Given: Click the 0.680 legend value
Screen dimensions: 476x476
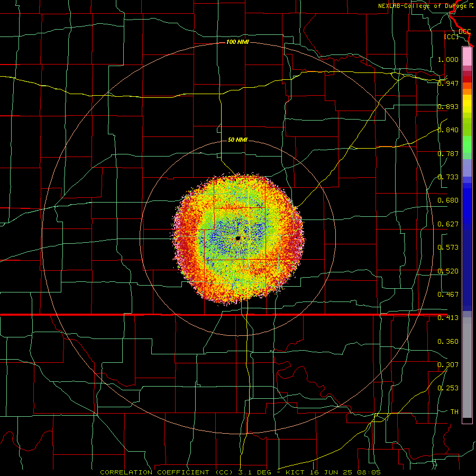Looking at the screenshot, I should [448, 200].
